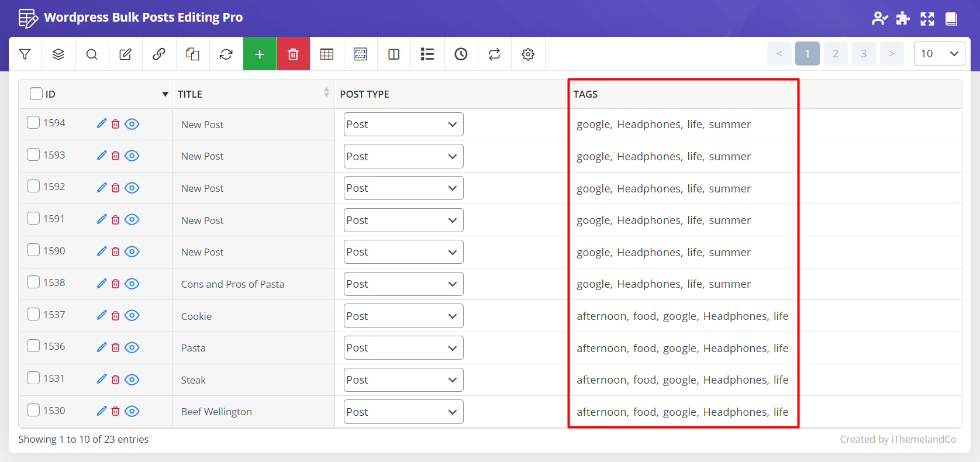Tick the checkbox for post 1593
The height and width of the screenshot is (462, 980).
coord(33,154)
